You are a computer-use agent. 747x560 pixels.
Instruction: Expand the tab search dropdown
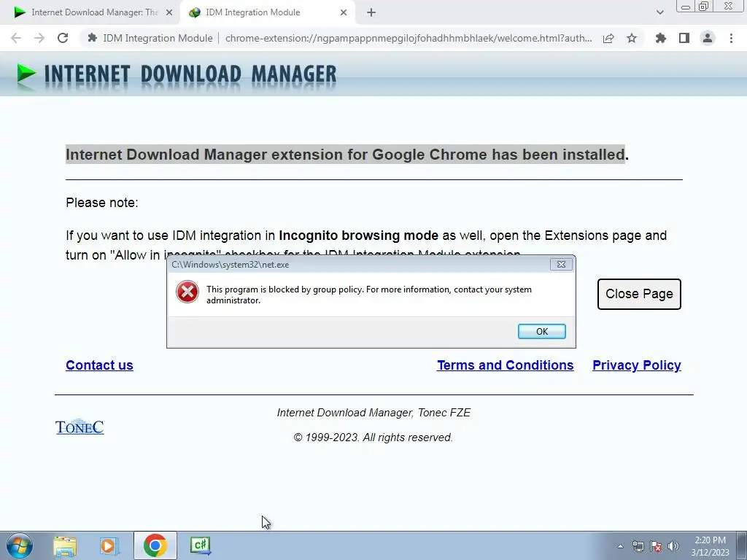pos(659,12)
